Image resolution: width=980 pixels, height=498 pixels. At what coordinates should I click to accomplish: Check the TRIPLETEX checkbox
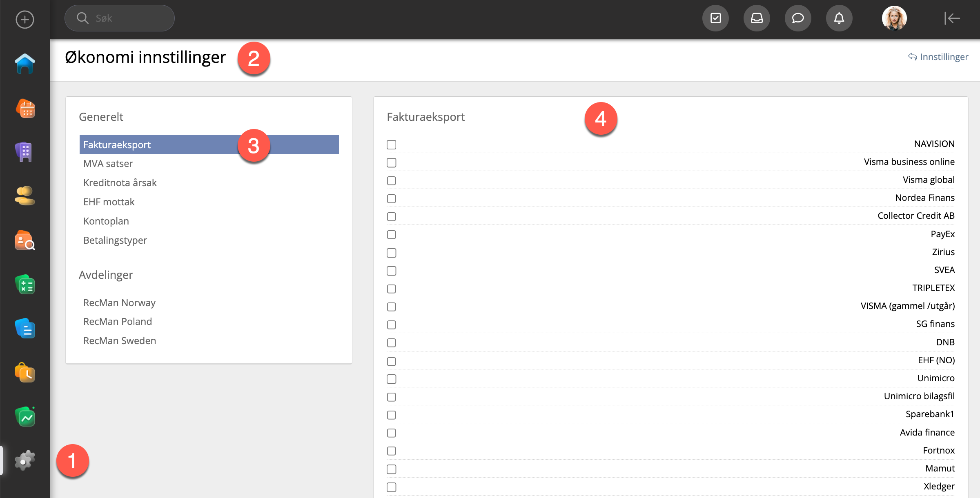[x=391, y=289]
